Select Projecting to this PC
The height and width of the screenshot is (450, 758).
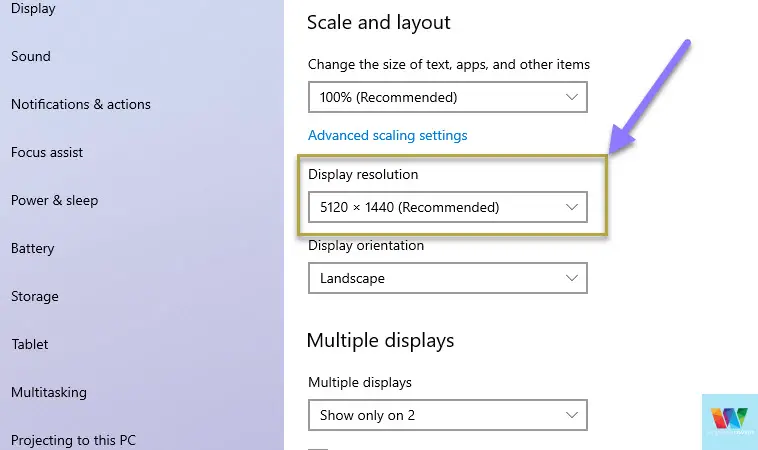coord(73,440)
